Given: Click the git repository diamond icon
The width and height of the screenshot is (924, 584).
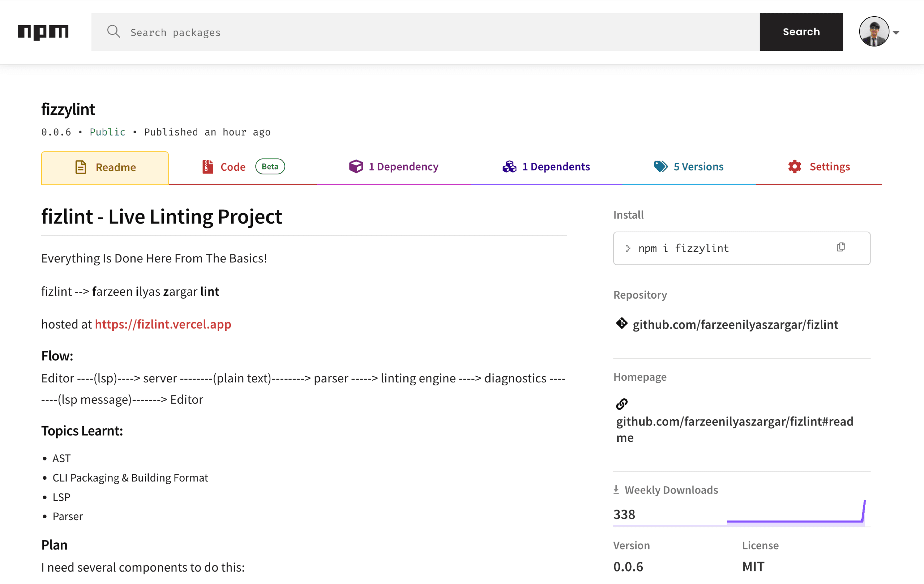Looking at the screenshot, I should point(622,324).
